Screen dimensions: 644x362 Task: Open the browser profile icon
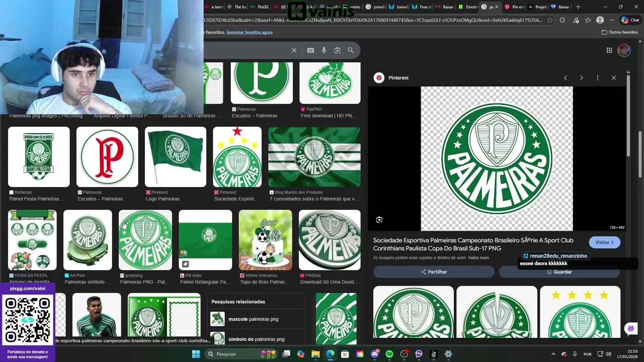click(600, 20)
